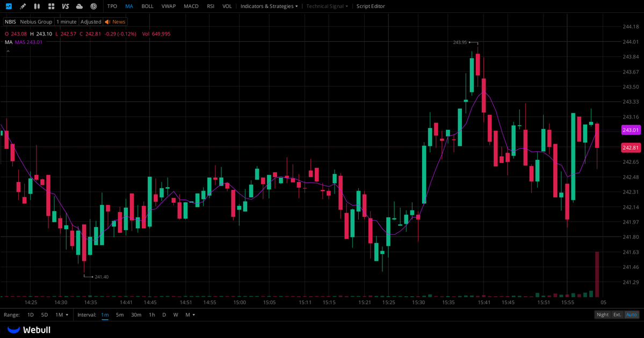
Task: Toggle the Ext. extended hours button
Action: [617, 314]
